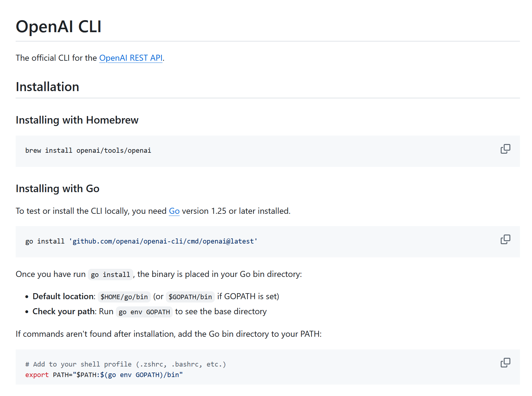Click the Installation section heading
532x396 pixels.
[48, 87]
